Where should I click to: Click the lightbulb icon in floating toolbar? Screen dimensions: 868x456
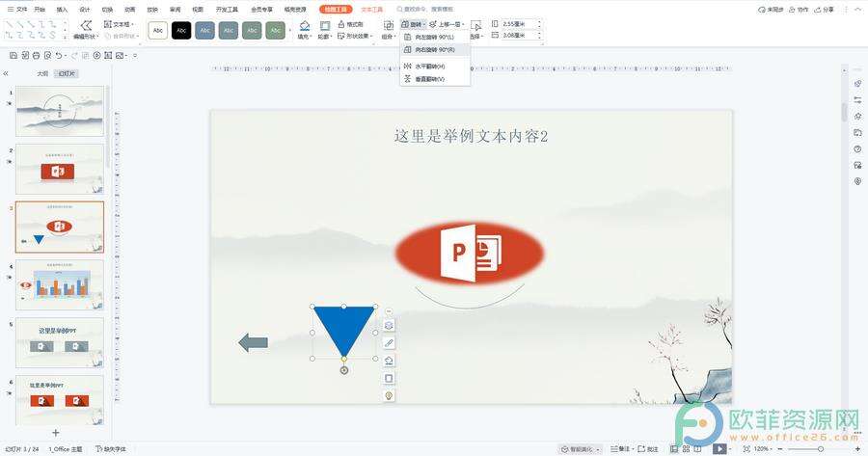tap(389, 395)
